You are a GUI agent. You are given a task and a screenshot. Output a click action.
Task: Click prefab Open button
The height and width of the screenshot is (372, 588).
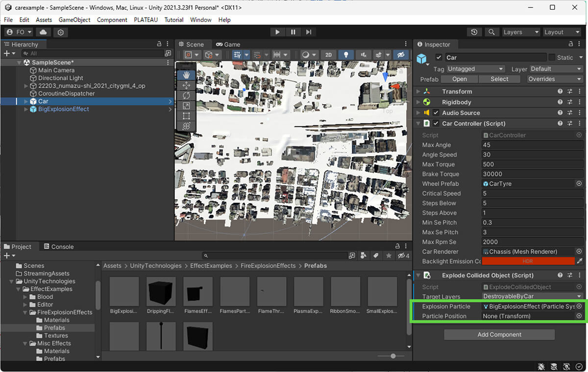coord(460,79)
